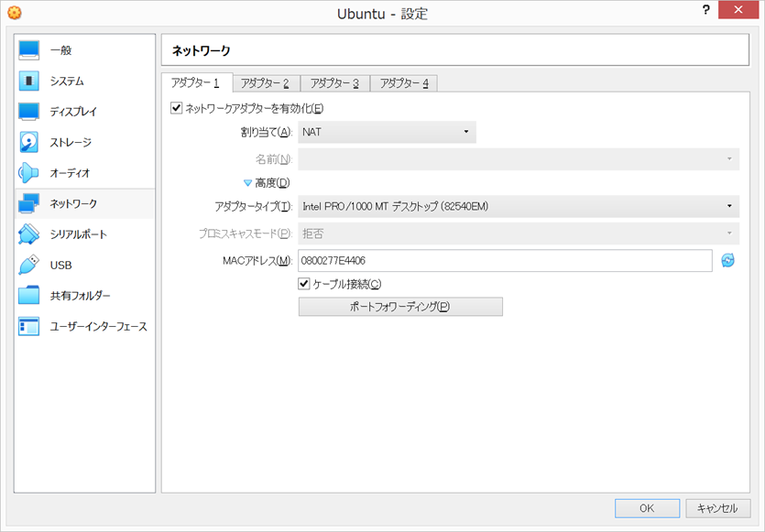The width and height of the screenshot is (765, 532).
Task: Switch to the アダプター 4 tab
Action: 404,83
